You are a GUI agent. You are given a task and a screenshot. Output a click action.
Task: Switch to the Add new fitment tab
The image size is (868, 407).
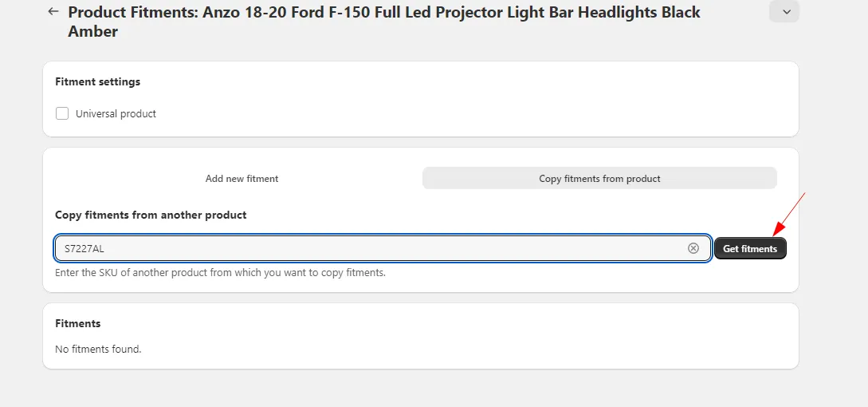(242, 179)
